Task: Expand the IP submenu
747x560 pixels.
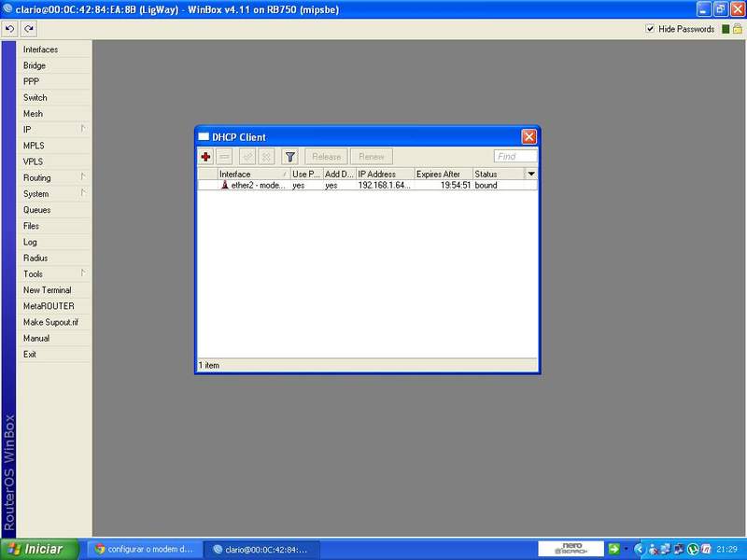Action: pos(53,130)
